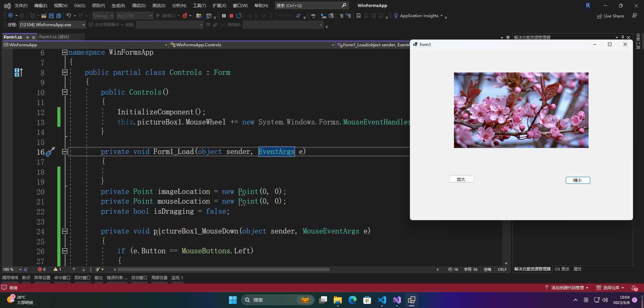This screenshot has height=308, width=644.
Task: Go to previous issue with the up arrow
Action: (x=74, y=269)
